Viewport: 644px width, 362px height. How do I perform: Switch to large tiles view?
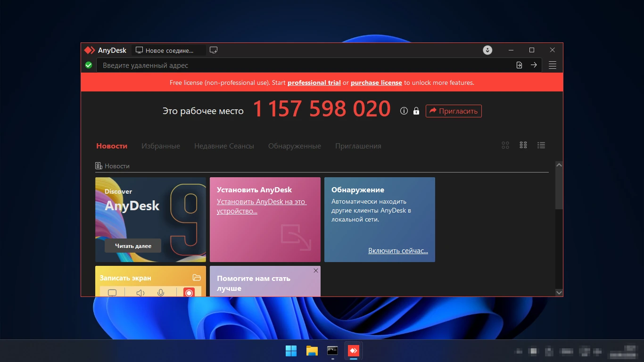click(505, 145)
